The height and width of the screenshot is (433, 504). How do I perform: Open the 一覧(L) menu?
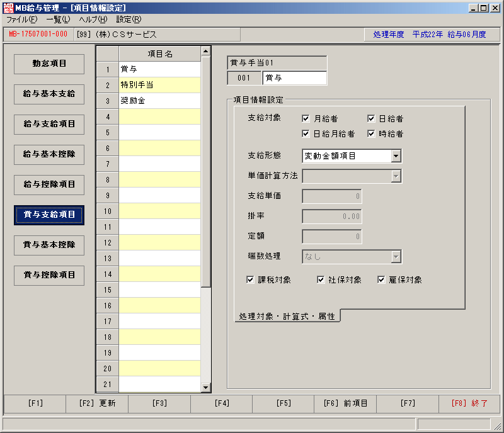[x=58, y=20]
